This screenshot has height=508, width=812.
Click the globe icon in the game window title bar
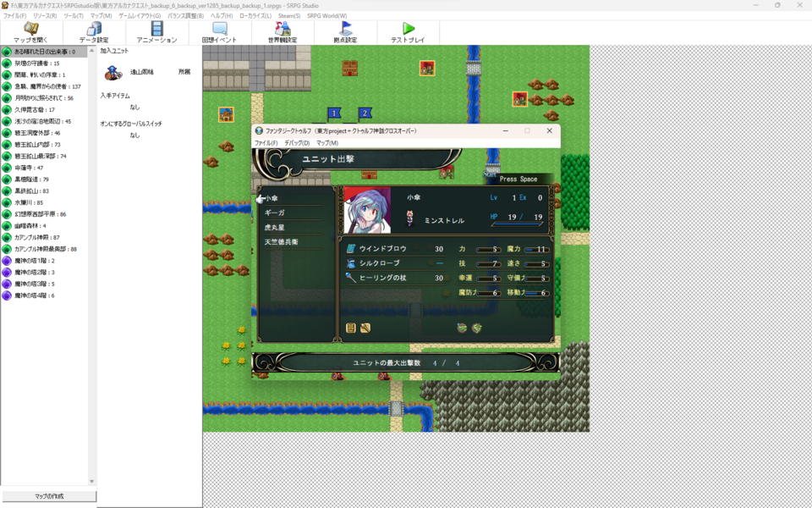click(259, 131)
